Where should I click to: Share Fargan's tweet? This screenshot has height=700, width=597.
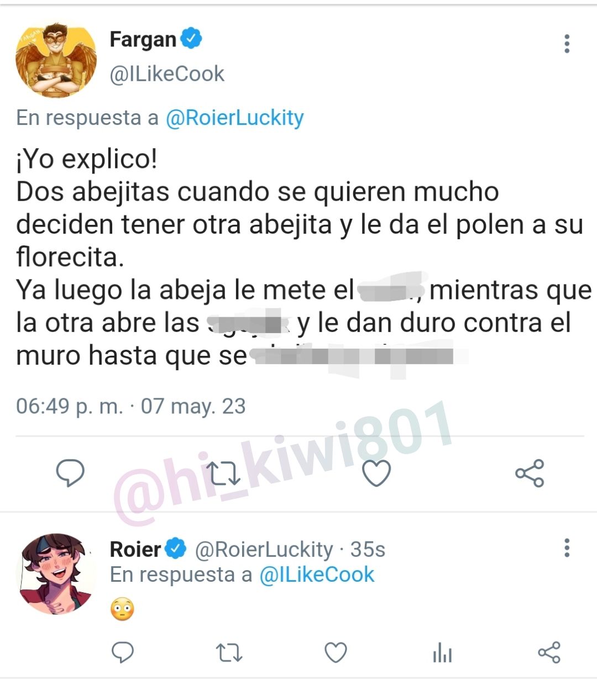(x=530, y=473)
